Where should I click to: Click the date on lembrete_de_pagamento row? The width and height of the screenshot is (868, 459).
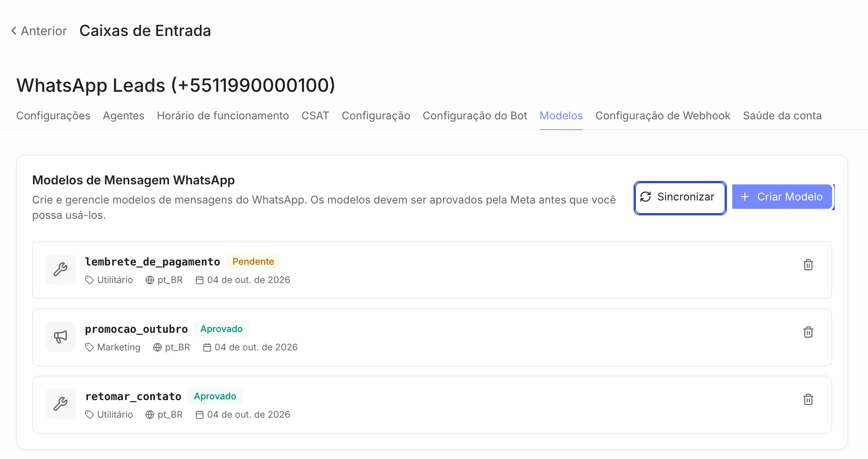[x=249, y=280]
